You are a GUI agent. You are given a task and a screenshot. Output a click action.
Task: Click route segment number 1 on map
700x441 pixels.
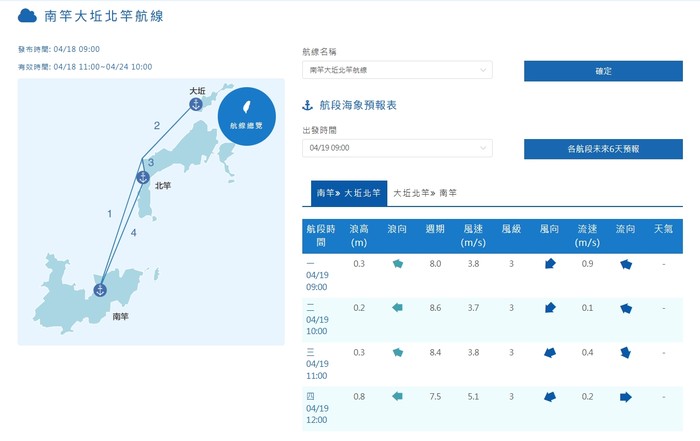tap(109, 214)
